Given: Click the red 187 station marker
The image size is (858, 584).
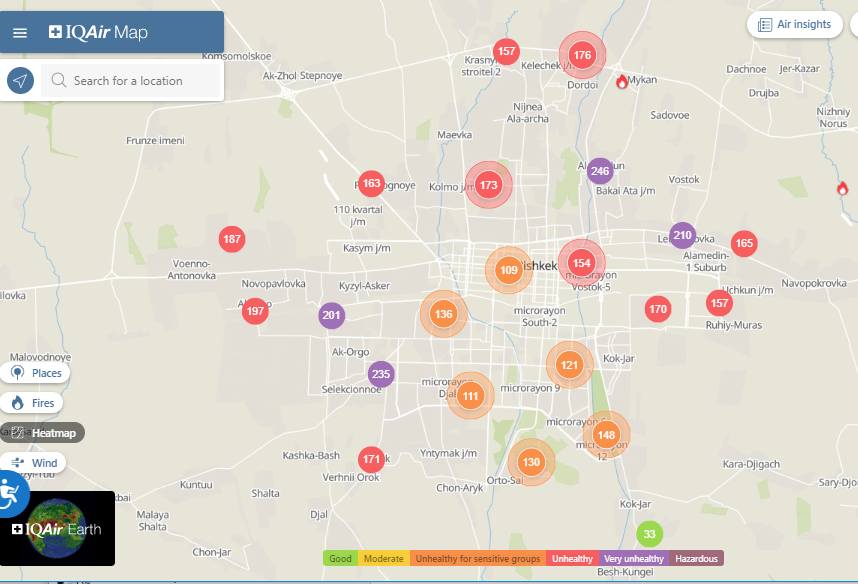Looking at the screenshot, I should (232, 239).
